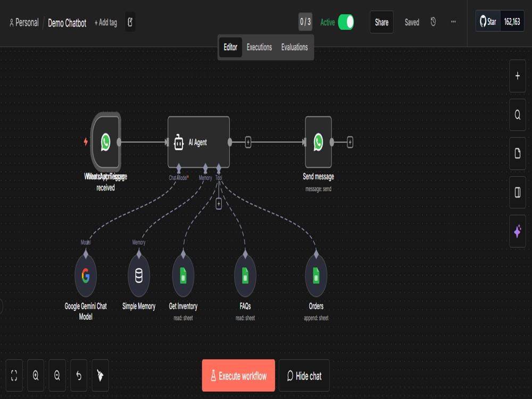Open the three-dot workflow menu
This screenshot has height=399, width=532.
(453, 22)
